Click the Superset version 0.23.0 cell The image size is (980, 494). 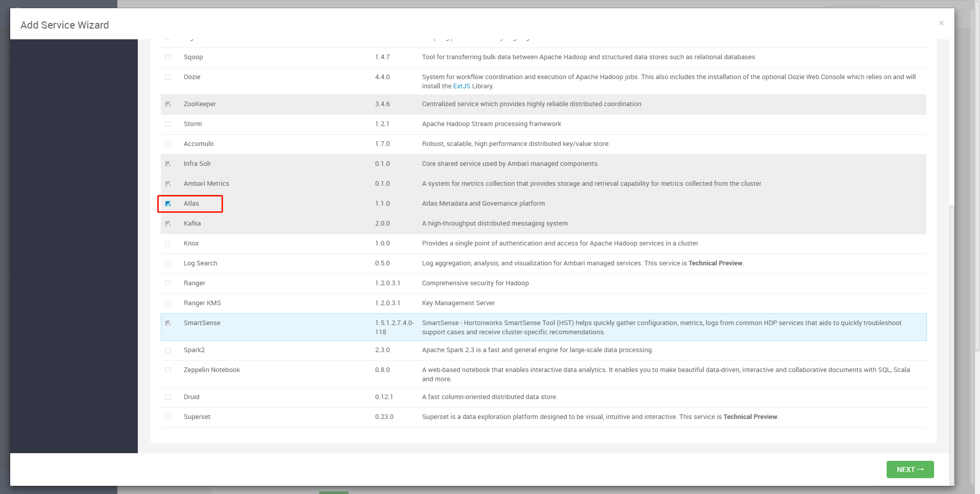point(384,417)
